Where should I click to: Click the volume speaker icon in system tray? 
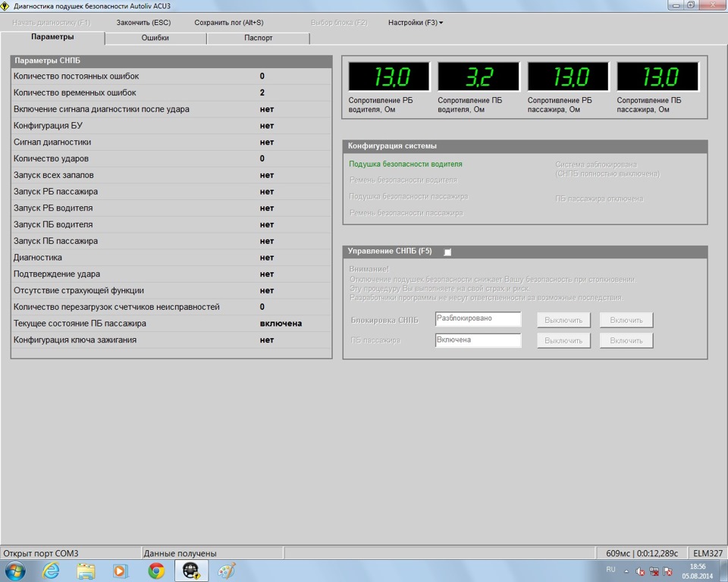[x=640, y=571]
